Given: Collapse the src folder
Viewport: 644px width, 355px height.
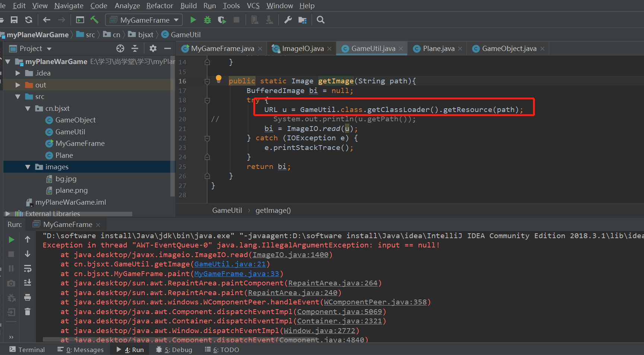Looking at the screenshot, I should tap(18, 97).
